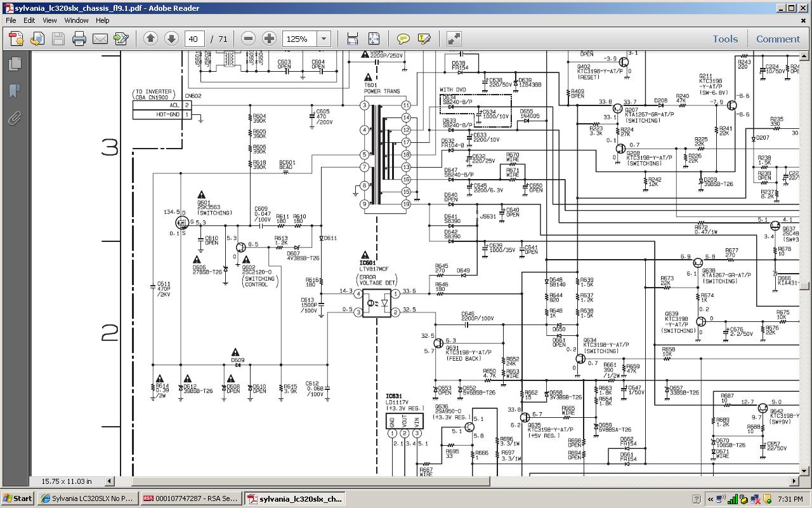Image resolution: width=812 pixels, height=508 pixels.
Task: Go to the previous page with up arrow
Action: pos(150,39)
